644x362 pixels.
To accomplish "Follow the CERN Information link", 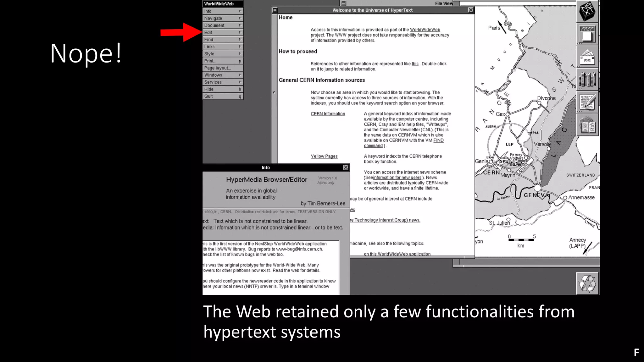I will [328, 114].
